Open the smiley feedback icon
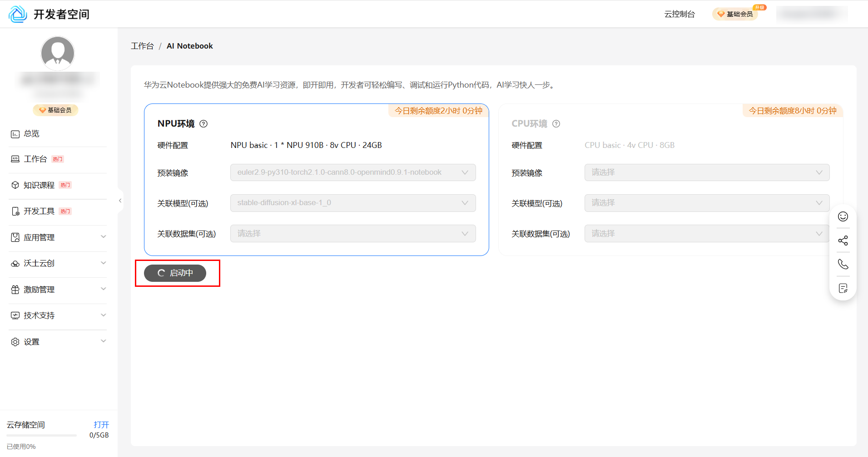The height and width of the screenshot is (457, 868). tap(843, 216)
